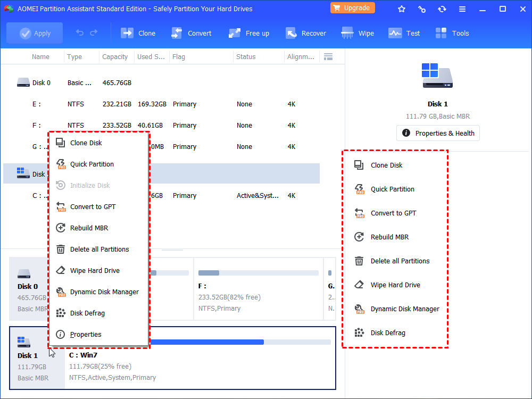532x399 pixels.
Task: Open the Tools toolbar menu
Action: pos(452,33)
